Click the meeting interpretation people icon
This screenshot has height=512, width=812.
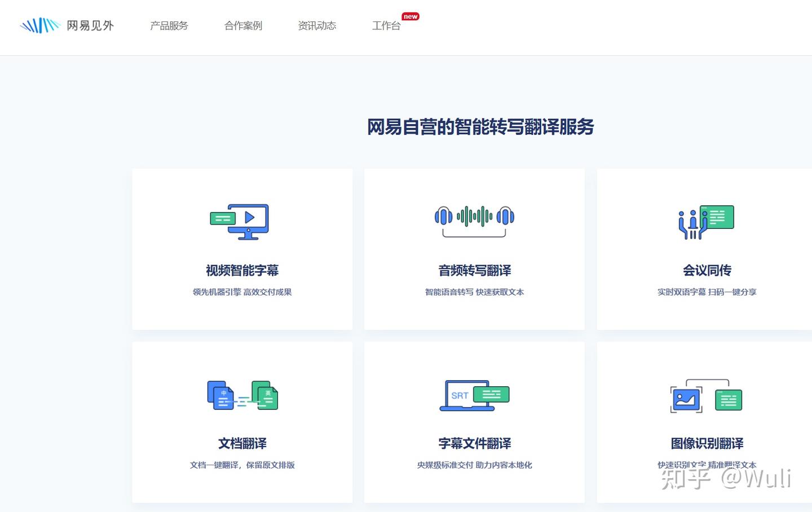pyautogui.click(x=706, y=222)
